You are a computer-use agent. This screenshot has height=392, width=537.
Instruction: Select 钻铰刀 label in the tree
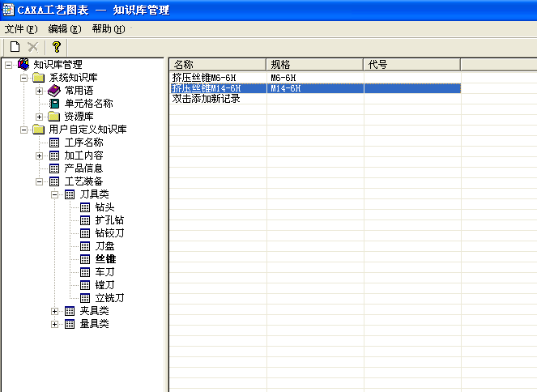pos(109,233)
